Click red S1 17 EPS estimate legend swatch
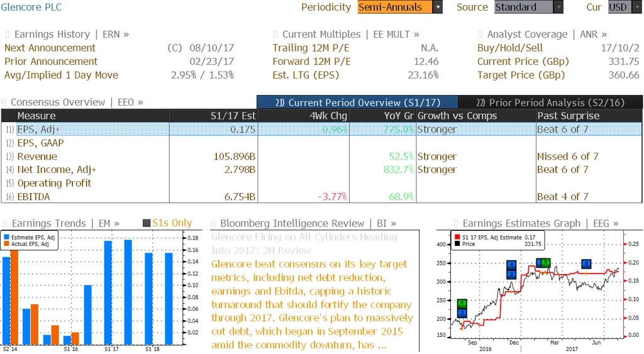The height and width of the screenshot is (354, 644). pyautogui.click(x=457, y=237)
